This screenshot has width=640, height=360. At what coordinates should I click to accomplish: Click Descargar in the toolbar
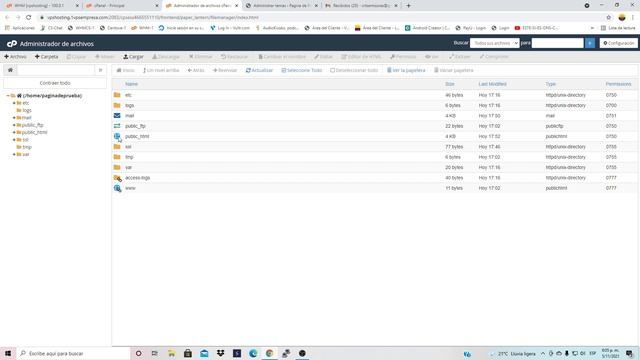166,57
